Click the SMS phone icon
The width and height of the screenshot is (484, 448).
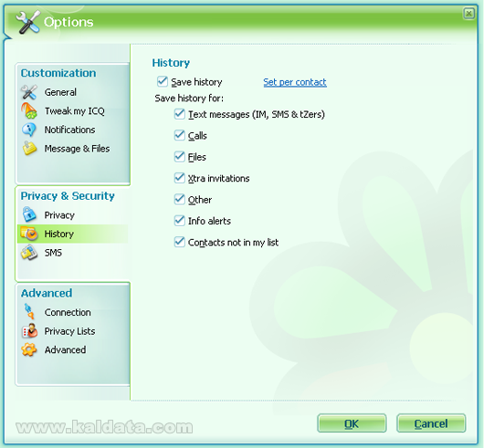[x=29, y=253]
